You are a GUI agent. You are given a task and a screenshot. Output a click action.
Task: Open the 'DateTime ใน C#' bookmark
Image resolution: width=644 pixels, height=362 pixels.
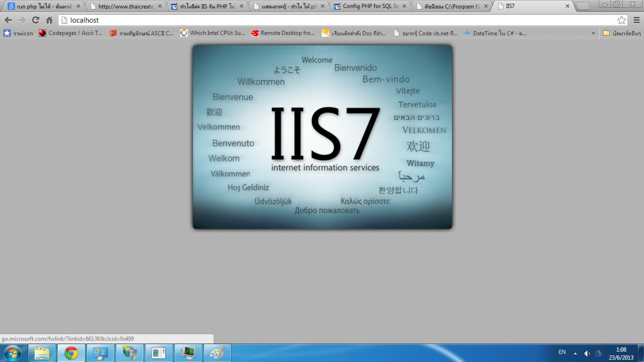[495, 33]
